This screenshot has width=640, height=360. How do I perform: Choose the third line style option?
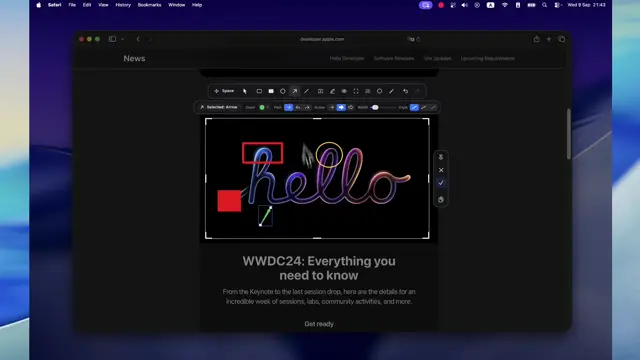tap(433, 107)
